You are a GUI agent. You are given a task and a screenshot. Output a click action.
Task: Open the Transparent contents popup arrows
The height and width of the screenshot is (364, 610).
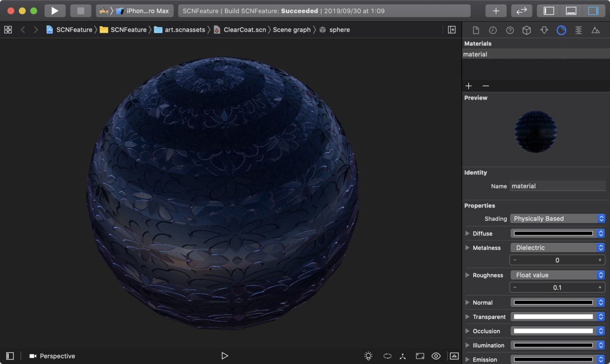[x=601, y=317]
